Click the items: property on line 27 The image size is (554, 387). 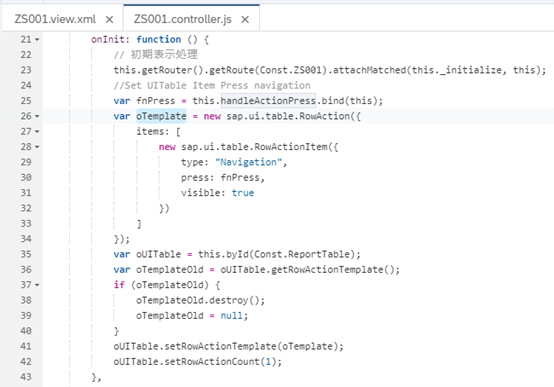(x=153, y=131)
